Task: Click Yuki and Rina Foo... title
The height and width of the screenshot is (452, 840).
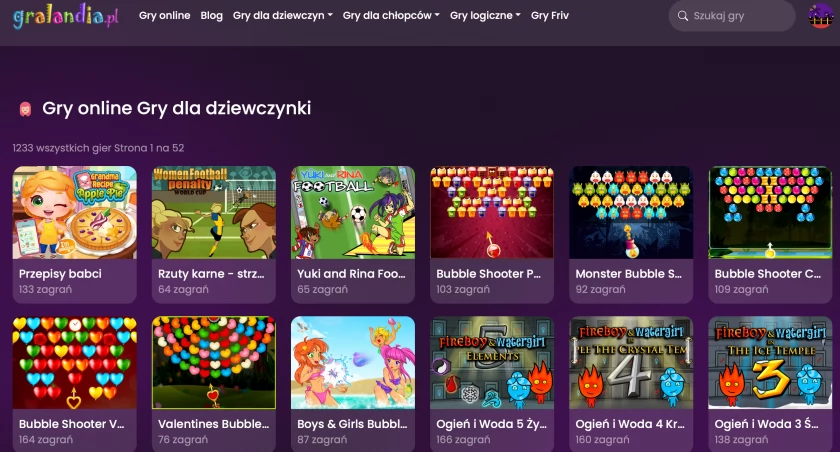Action: point(351,274)
